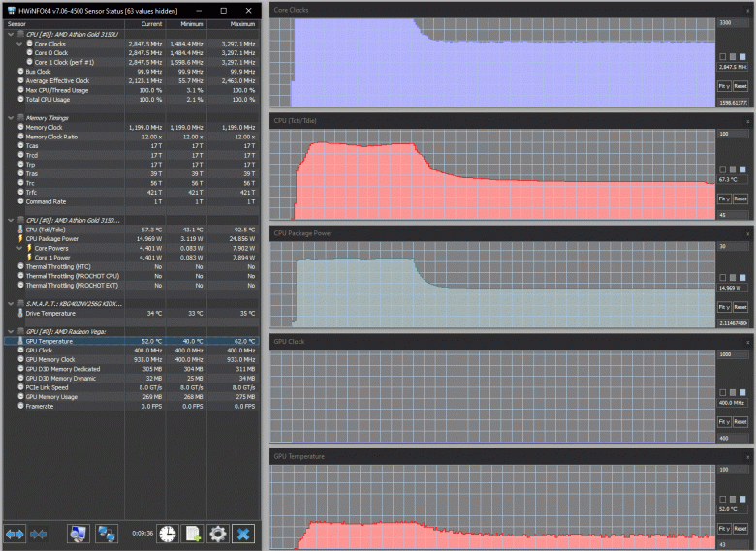Select the GPU Temperature sensor row
The image size is (756, 551).
pyautogui.click(x=132, y=341)
